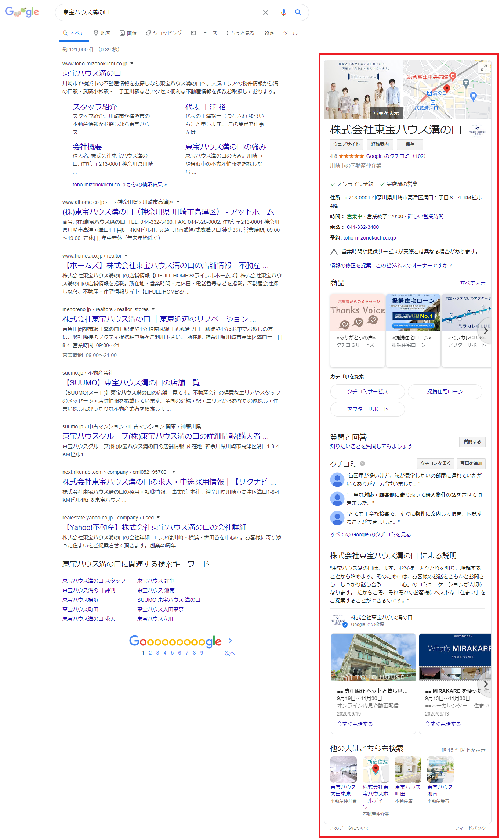This screenshot has height=839, width=504.
Task: Go to next results page arrow
Action: point(230,641)
